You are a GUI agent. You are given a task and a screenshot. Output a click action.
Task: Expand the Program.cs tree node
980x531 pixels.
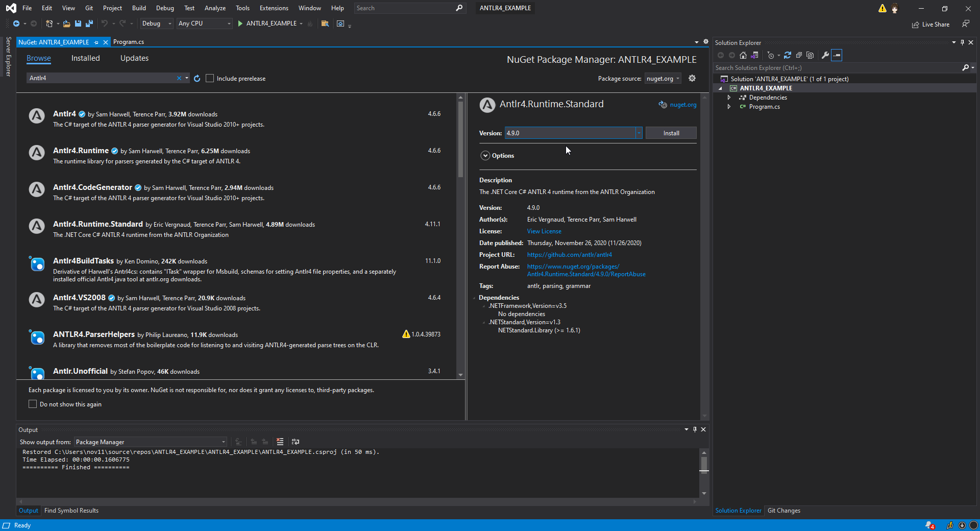click(x=729, y=107)
